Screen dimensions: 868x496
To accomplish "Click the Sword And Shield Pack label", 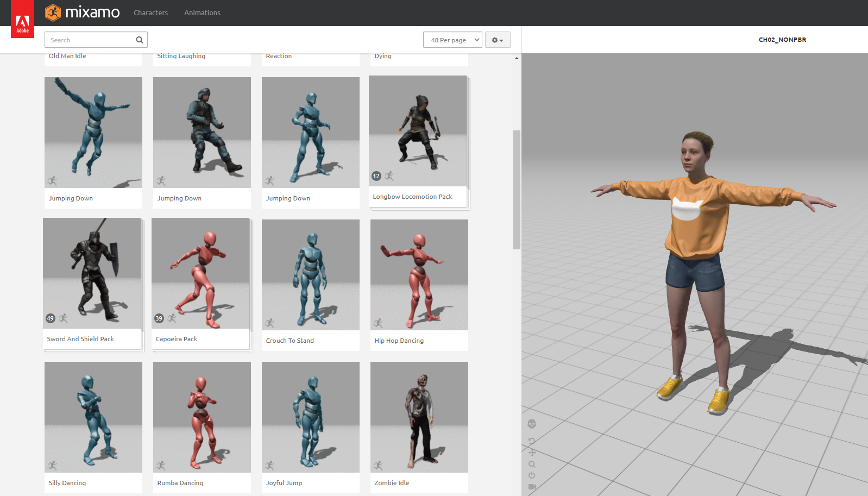I will coord(80,339).
